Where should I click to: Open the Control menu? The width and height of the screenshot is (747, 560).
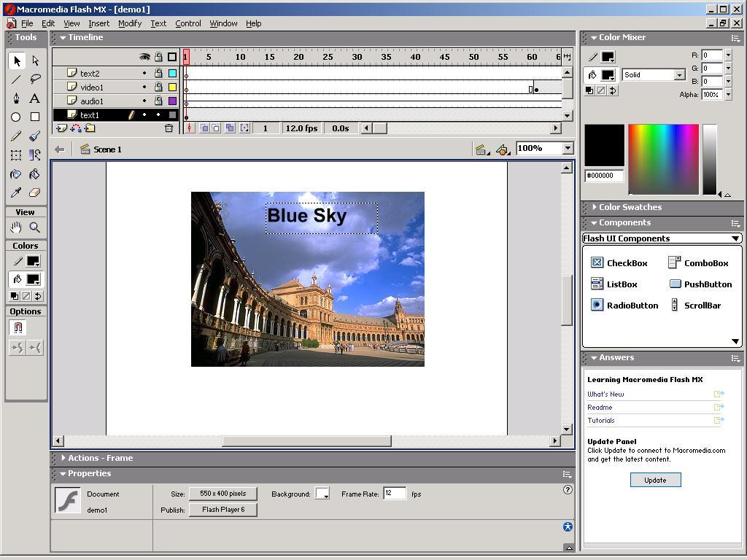[x=187, y=23]
